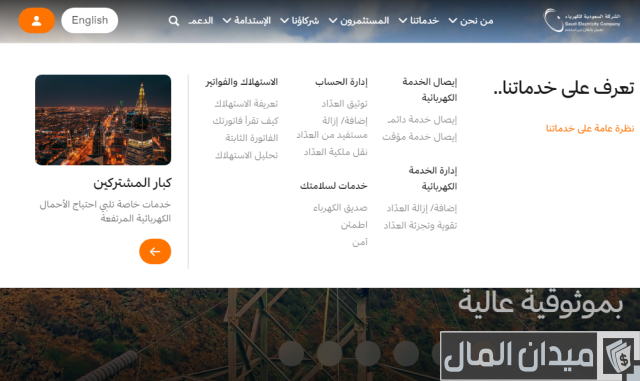Expand the chevron next to المستثمرون
This screenshot has height=381, width=640.
click(x=333, y=20)
